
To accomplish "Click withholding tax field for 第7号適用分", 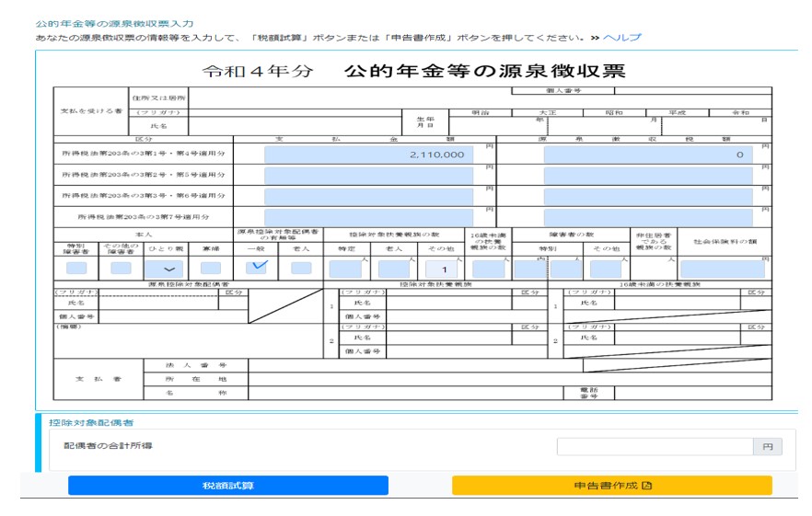I will [648, 217].
